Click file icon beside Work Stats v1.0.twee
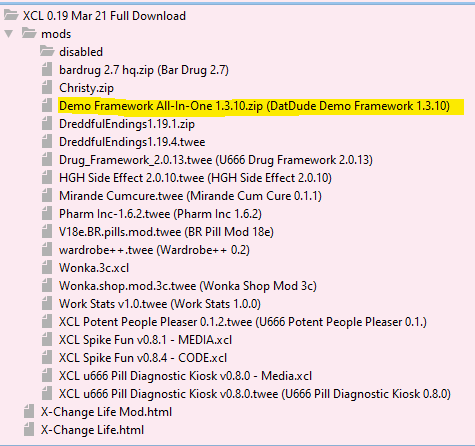Screen dimensions: 475x446 pyautogui.click(x=47, y=304)
